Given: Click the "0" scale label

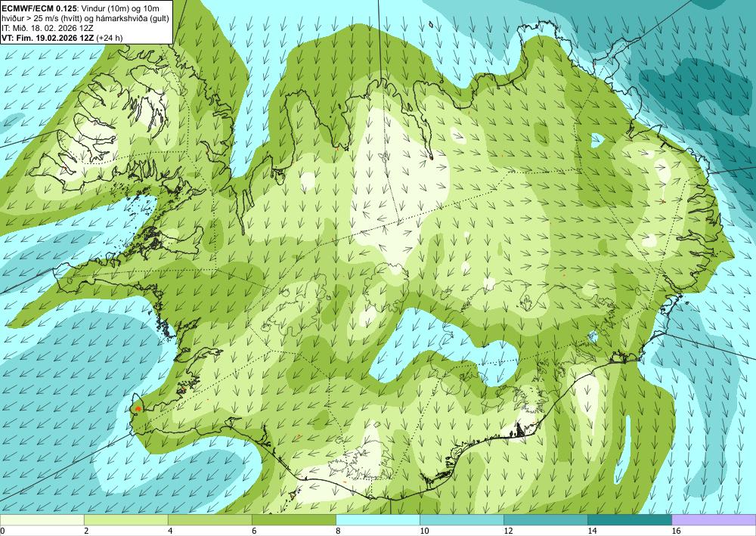Looking at the screenshot, I should [x=2, y=531].
